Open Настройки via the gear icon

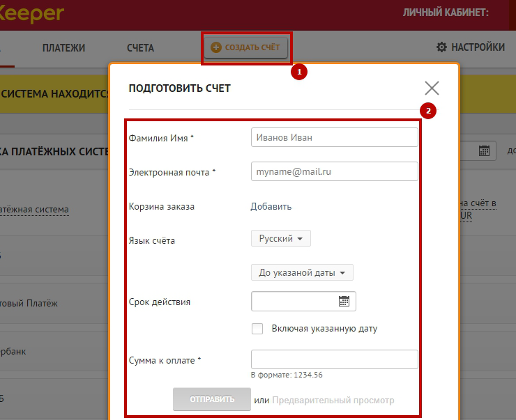click(441, 47)
